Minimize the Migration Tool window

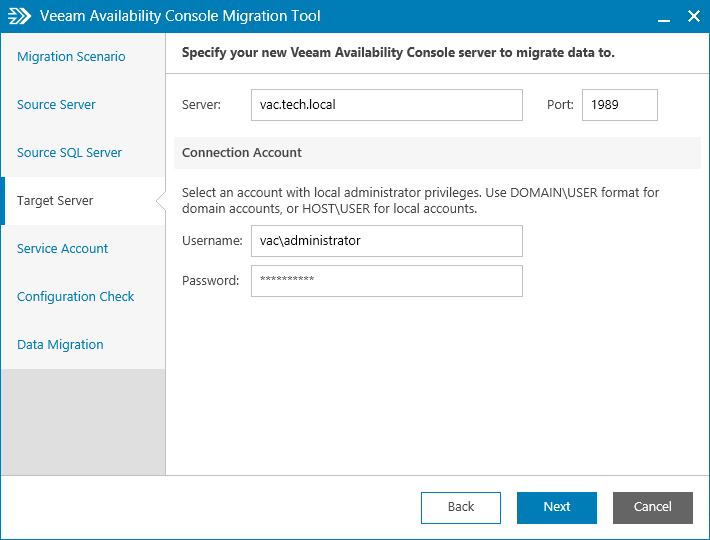point(663,17)
